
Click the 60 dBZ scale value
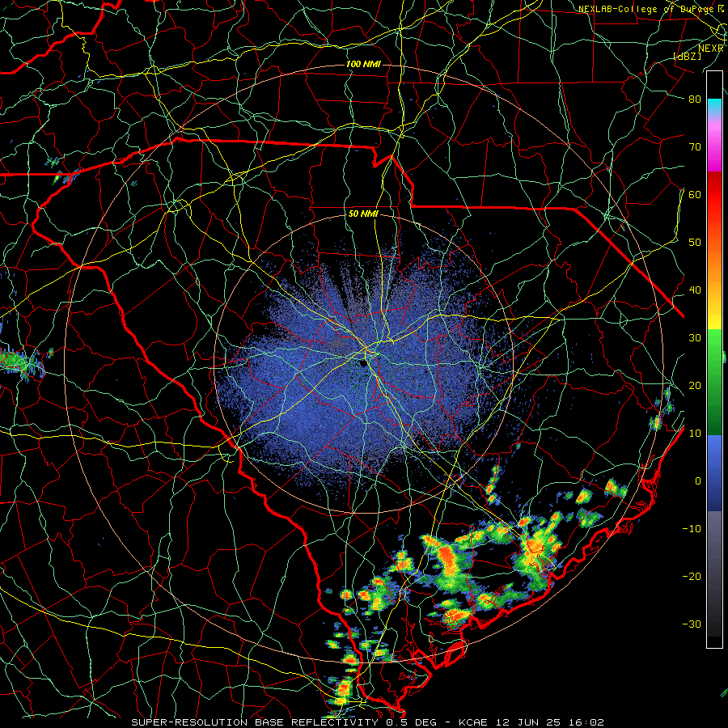tap(695, 194)
